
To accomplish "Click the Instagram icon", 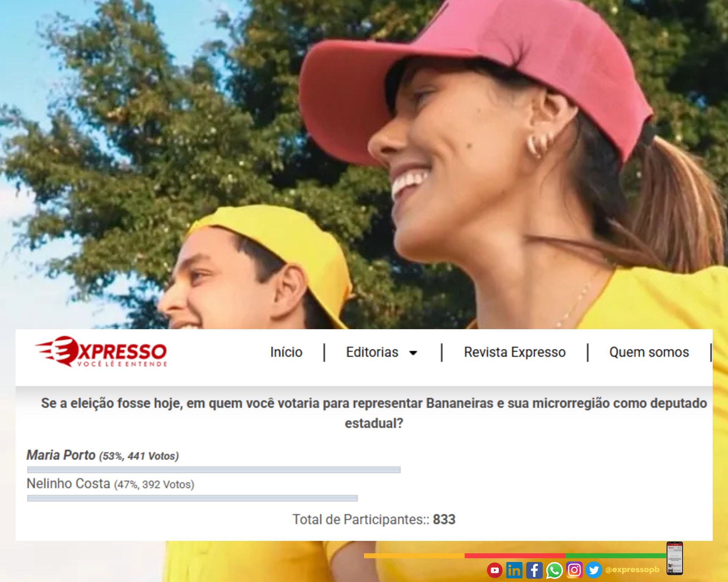I will click(x=574, y=570).
